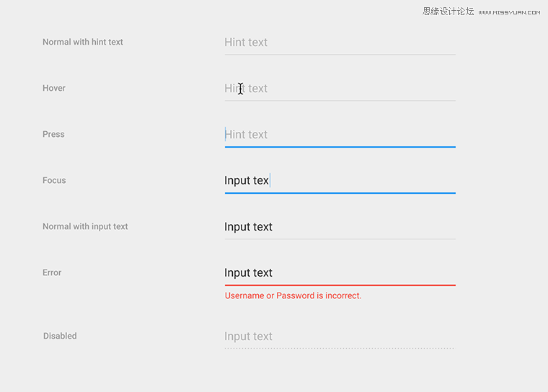
Task: Click the Press state hint text field
Action: point(340,136)
